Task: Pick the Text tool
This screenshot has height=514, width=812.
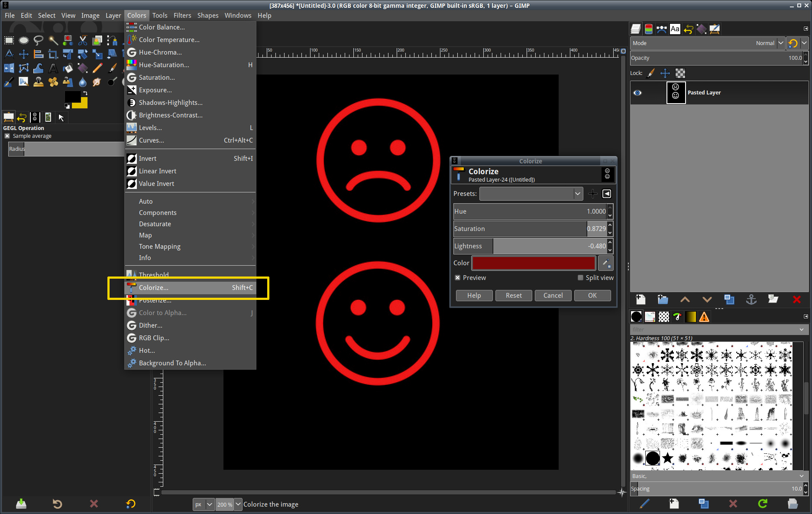Action: (x=53, y=68)
